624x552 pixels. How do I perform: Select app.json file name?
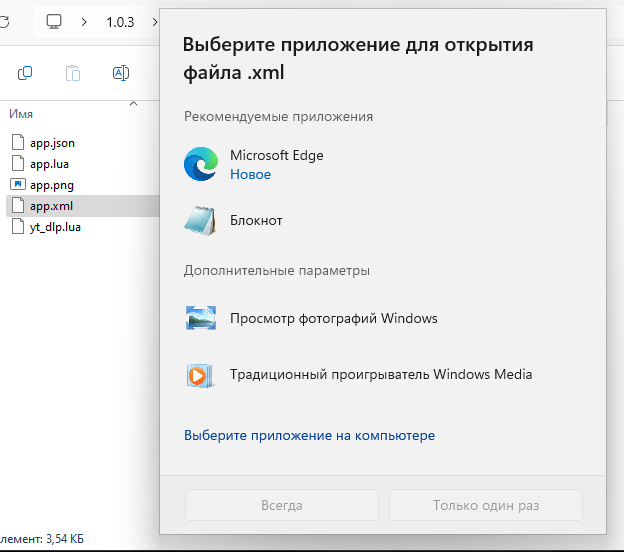(53, 143)
